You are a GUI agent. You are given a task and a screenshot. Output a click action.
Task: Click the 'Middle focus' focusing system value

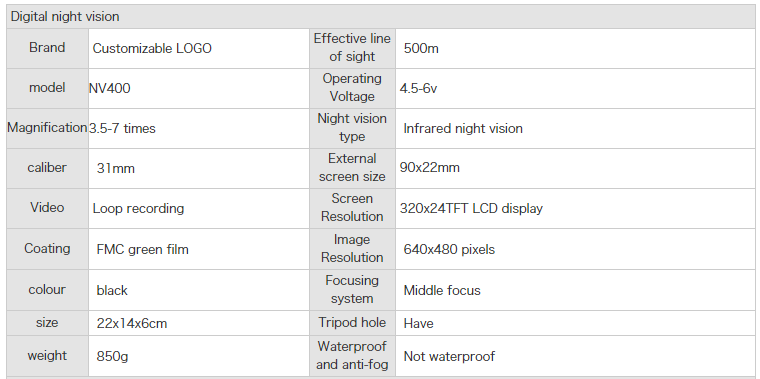442,290
